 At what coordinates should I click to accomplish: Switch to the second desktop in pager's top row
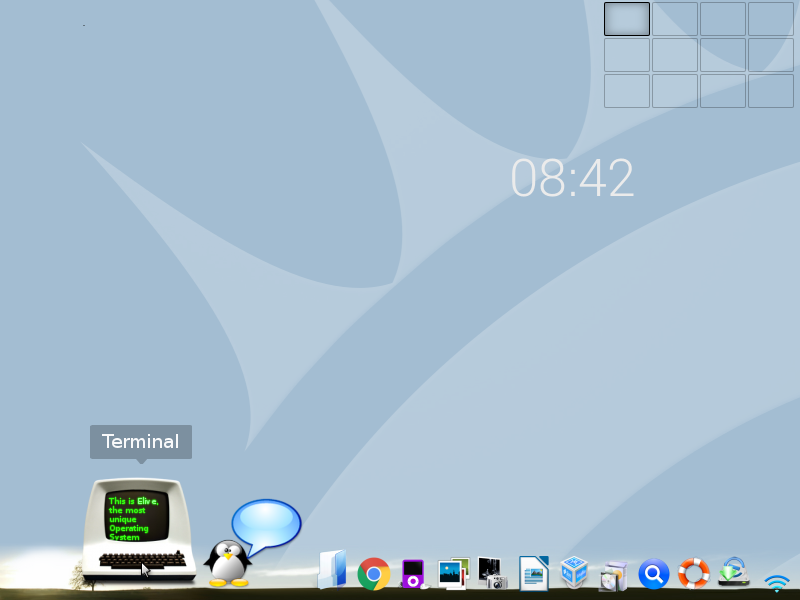coord(675,19)
